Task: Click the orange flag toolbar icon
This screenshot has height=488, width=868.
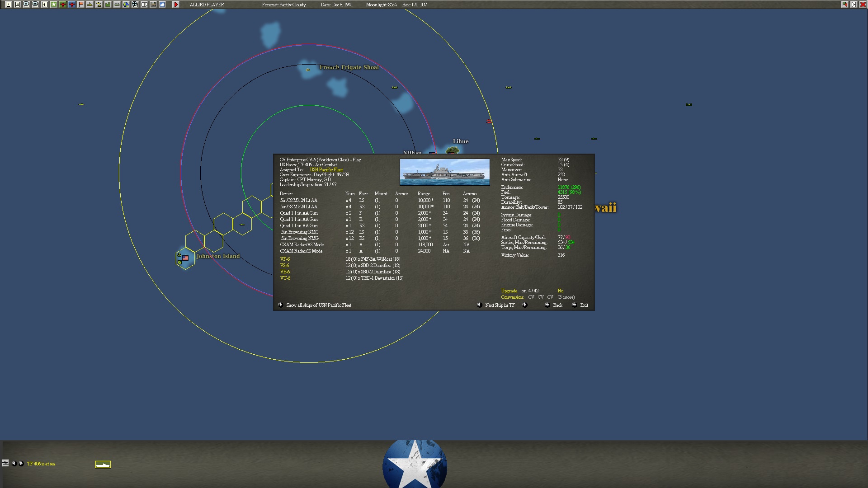Action: tap(81, 5)
